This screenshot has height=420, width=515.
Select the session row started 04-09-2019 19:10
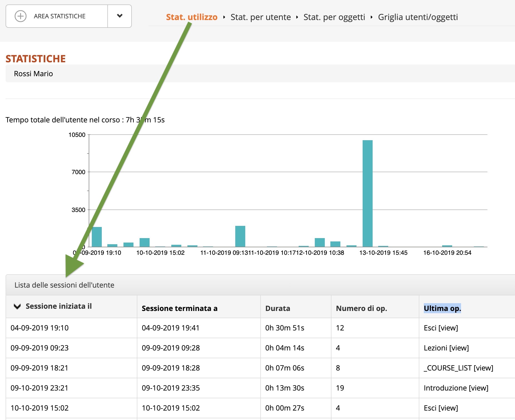(39, 328)
